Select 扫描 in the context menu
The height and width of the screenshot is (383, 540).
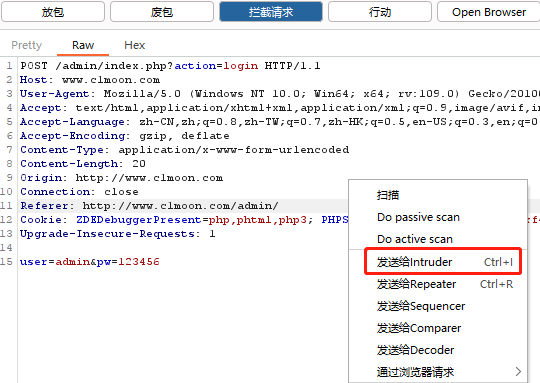tap(388, 195)
